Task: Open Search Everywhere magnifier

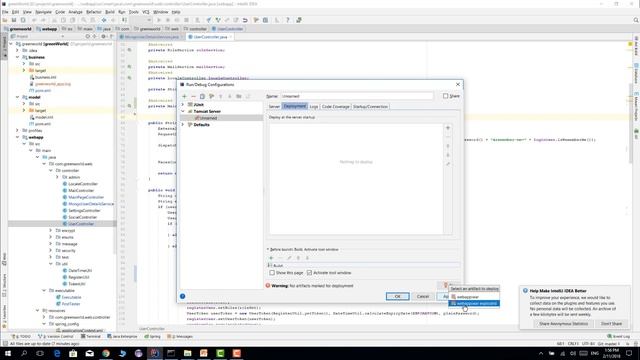Action: pos(636,20)
